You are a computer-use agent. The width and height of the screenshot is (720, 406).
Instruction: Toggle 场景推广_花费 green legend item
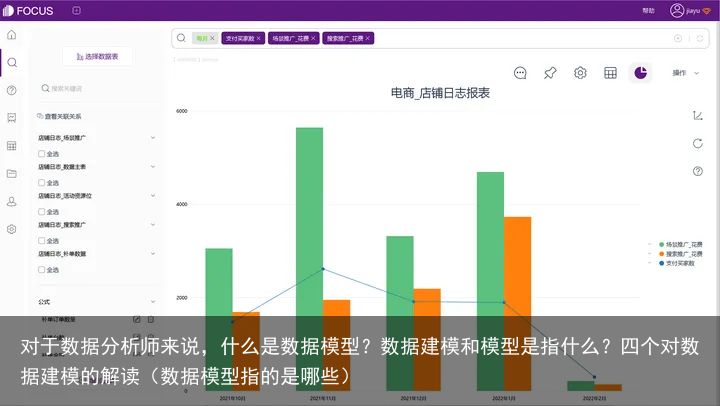[x=681, y=244]
